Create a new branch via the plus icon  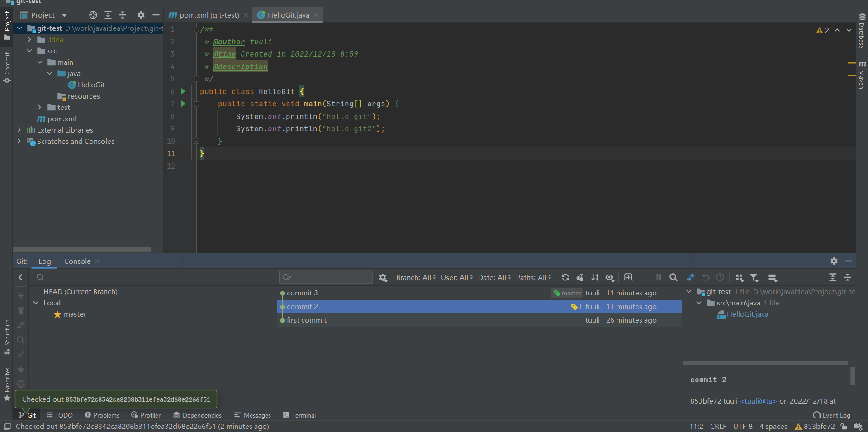coord(20,295)
